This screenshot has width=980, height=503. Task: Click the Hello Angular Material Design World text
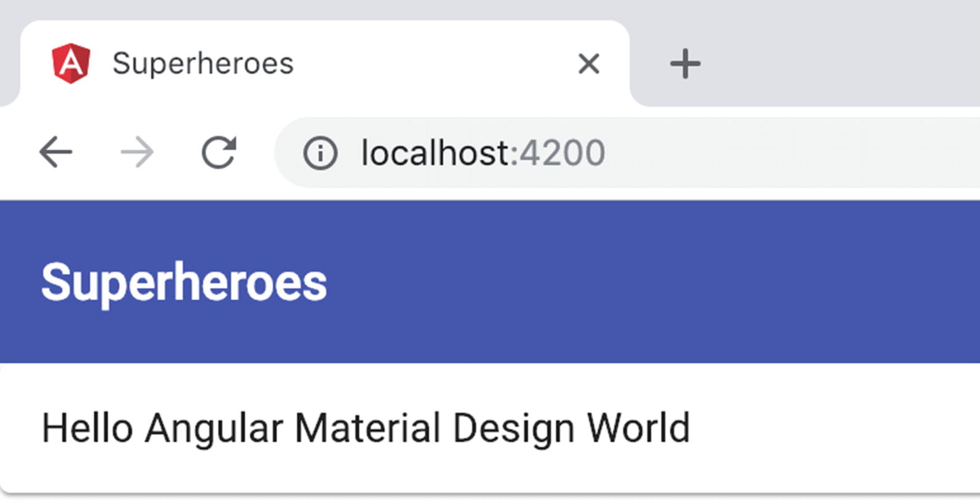[x=366, y=427]
